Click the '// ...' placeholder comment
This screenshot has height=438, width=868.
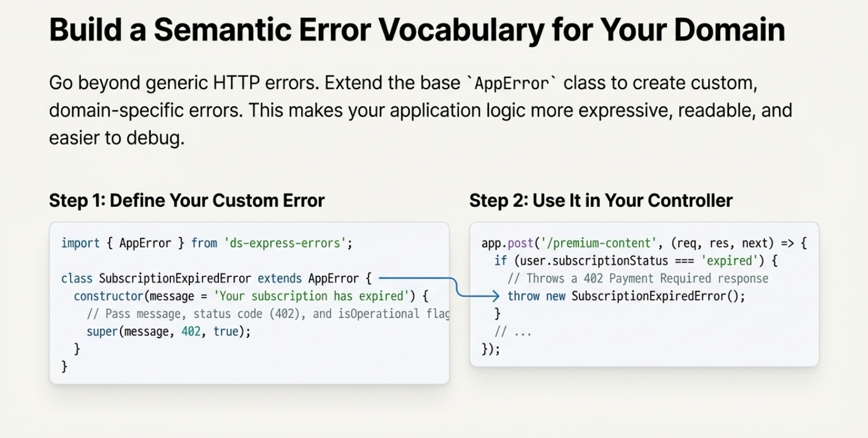[513, 332]
